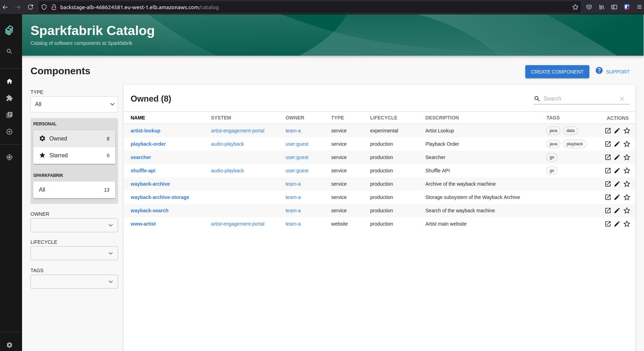Open wayback-archive-storage component link
Image resolution: width=644 pixels, height=351 pixels.
(160, 197)
